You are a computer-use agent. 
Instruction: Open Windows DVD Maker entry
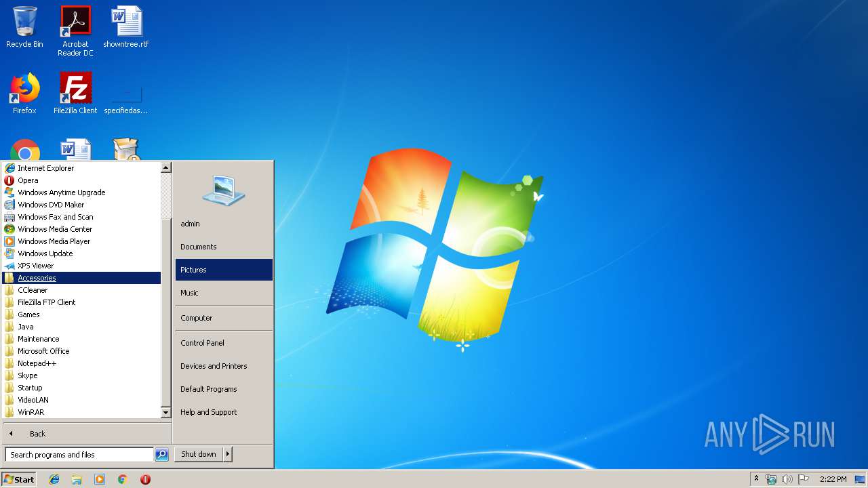tap(81, 205)
